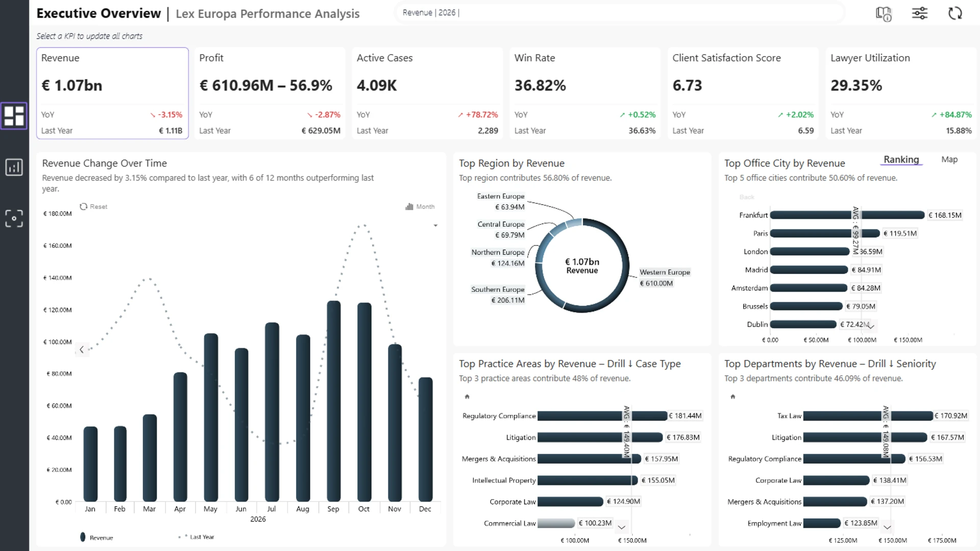Select the September revenue bar
Viewport: 980px width, 551px height.
click(334, 401)
